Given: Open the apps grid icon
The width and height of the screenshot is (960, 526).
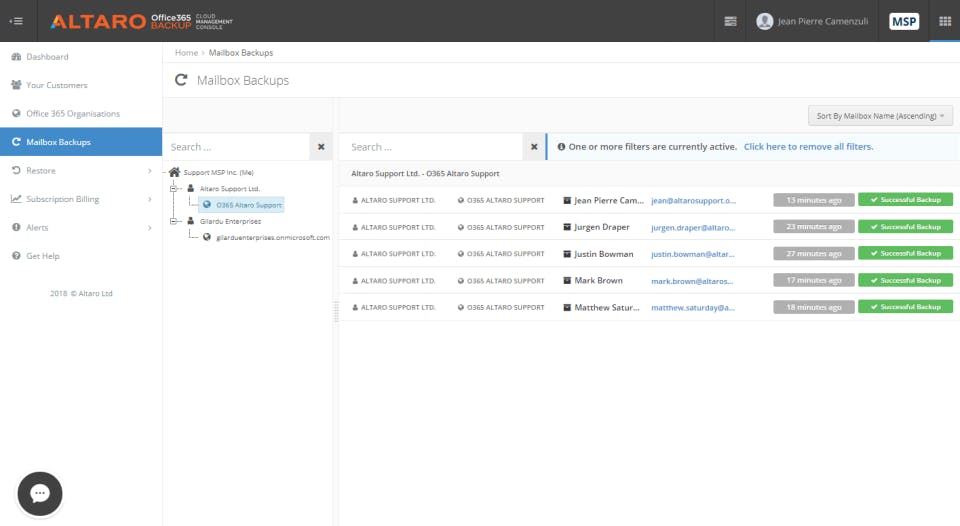Looking at the screenshot, I should tap(945, 21).
